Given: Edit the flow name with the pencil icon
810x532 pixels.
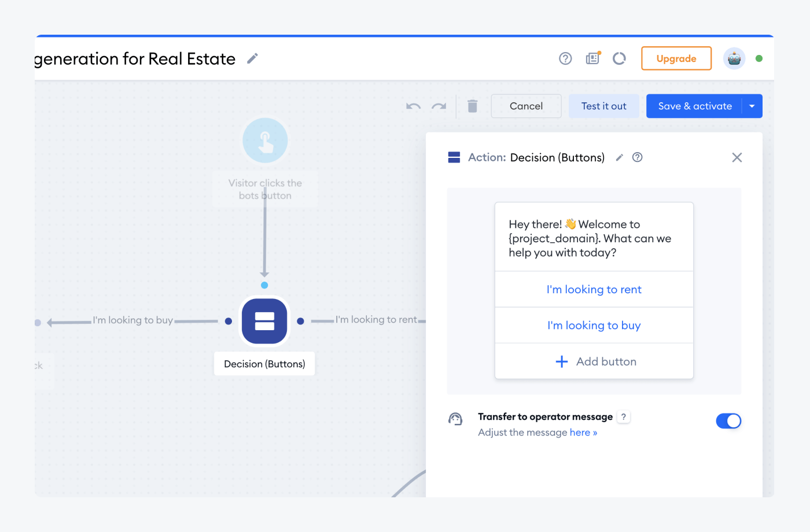Looking at the screenshot, I should [252, 58].
